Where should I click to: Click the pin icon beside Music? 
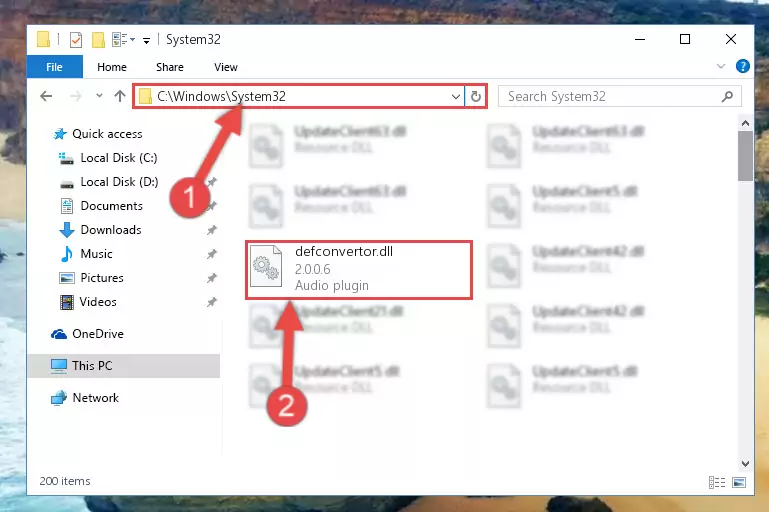pos(211,254)
